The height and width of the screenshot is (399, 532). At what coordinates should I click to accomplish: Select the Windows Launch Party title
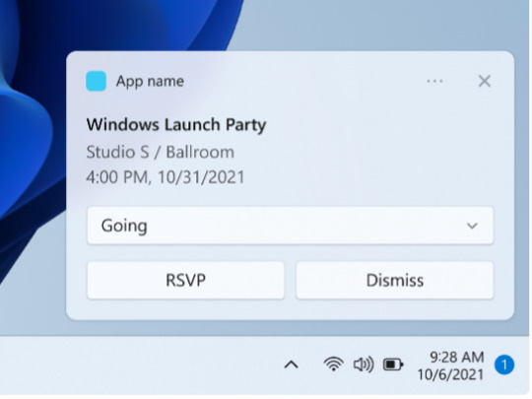(176, 125)
